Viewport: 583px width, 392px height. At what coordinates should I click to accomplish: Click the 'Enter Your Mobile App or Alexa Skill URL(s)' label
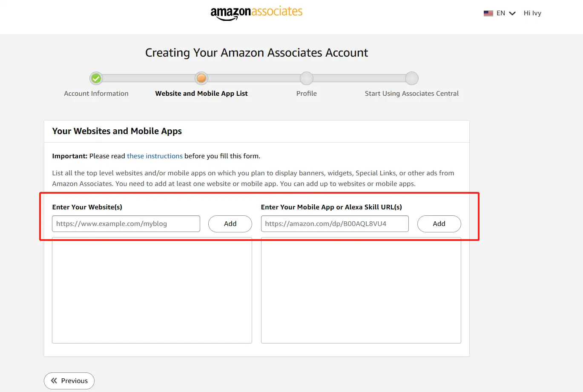pyautogui.click(x=331, y=207)
